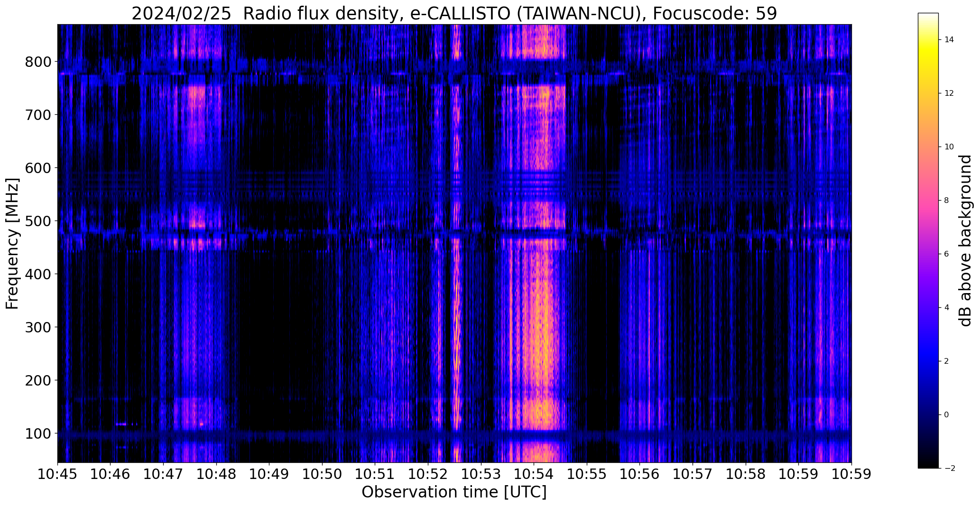Click the 10:45 time tick label

[57, 474]
